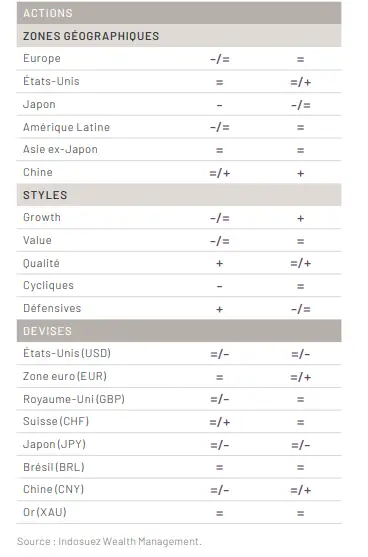
Task: Click the Japon row under zones géographiques
Action: [179, 104]
